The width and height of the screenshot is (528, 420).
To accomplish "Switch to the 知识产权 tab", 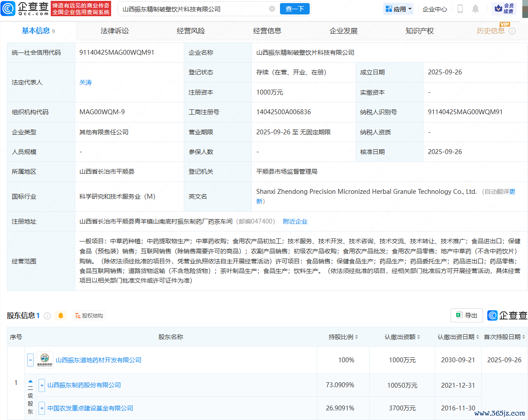I will (420, 31).
